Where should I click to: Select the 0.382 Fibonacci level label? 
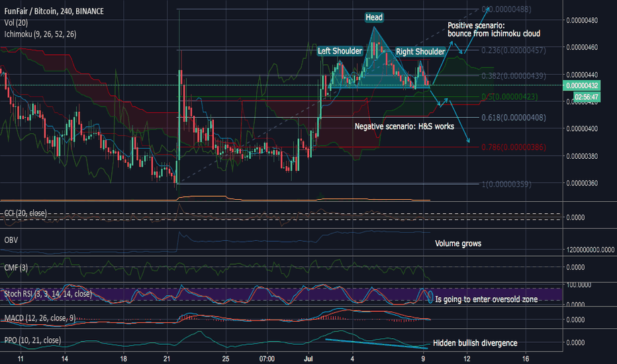coord(514,75)
